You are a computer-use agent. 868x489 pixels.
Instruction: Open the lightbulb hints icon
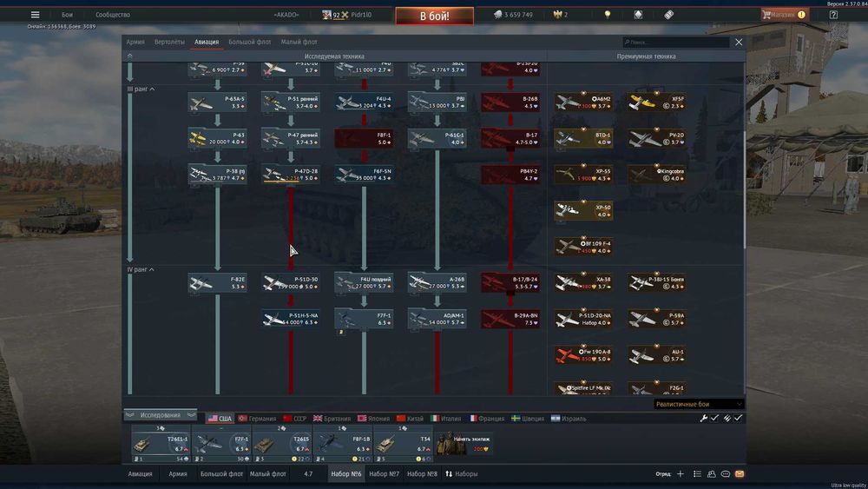pos(608,15)
